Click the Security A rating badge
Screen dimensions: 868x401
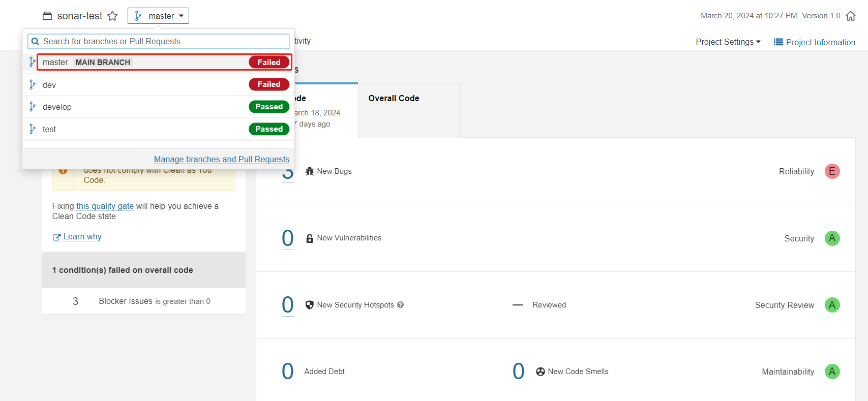(x=832, y=238)
